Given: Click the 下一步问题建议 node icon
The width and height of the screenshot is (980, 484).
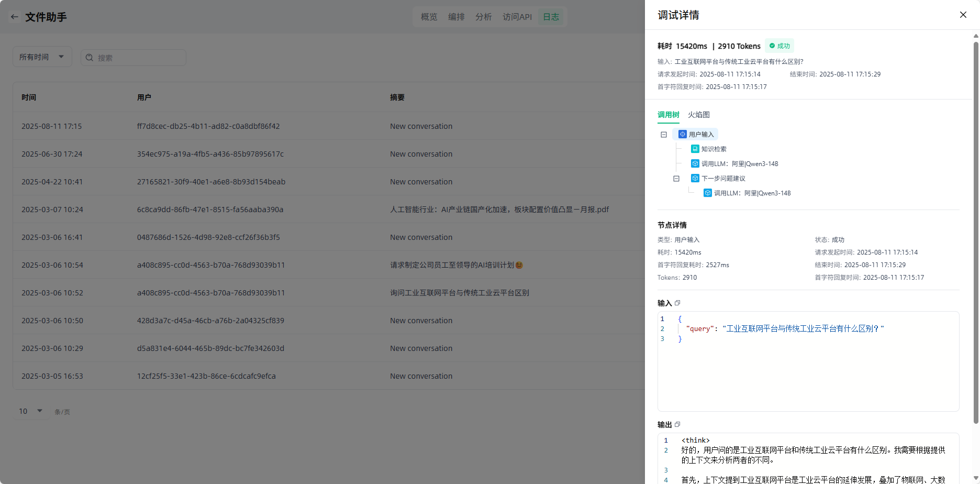Looking at the screenshot, I should point(695,178).
